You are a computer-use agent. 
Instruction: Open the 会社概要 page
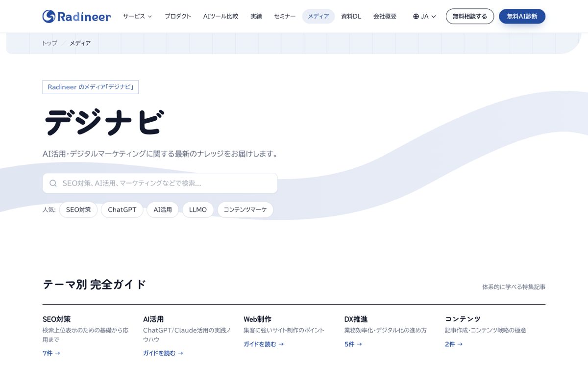(385, 16)
